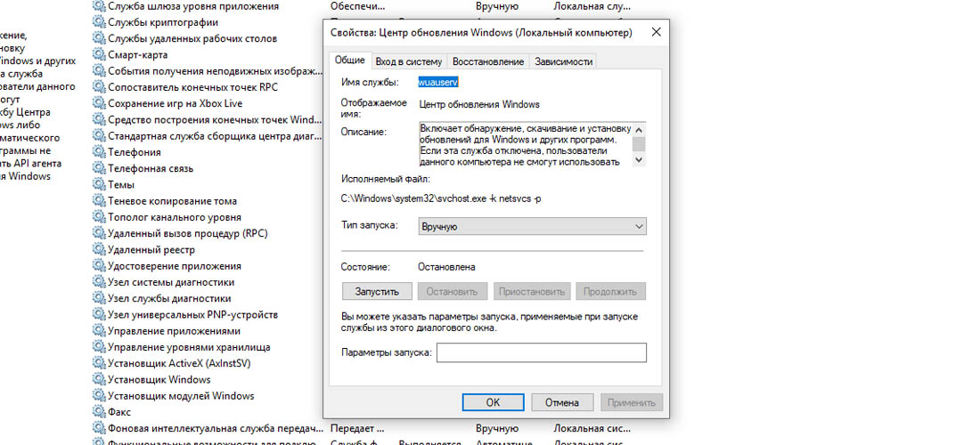Click the Продолжить button
980x445 pixels.
point(610,291)
